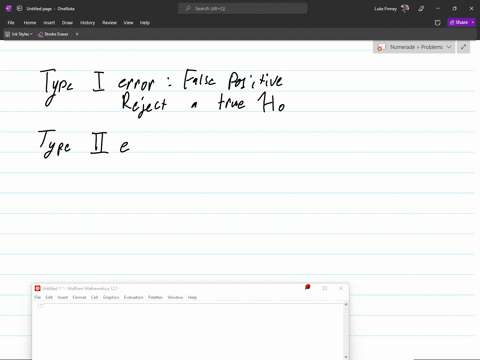Open Mathematica Insert menu

tap(63, 297)
